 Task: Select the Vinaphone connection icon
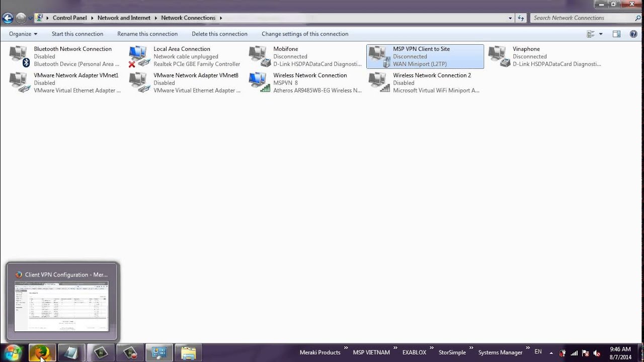[x=499, y=56]
